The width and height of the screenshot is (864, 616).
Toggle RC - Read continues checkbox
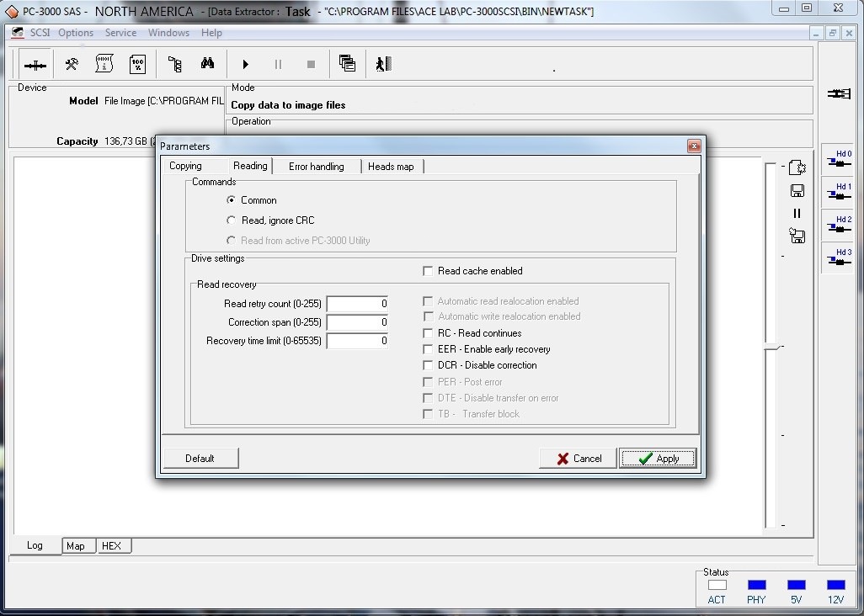click(428, 333)
